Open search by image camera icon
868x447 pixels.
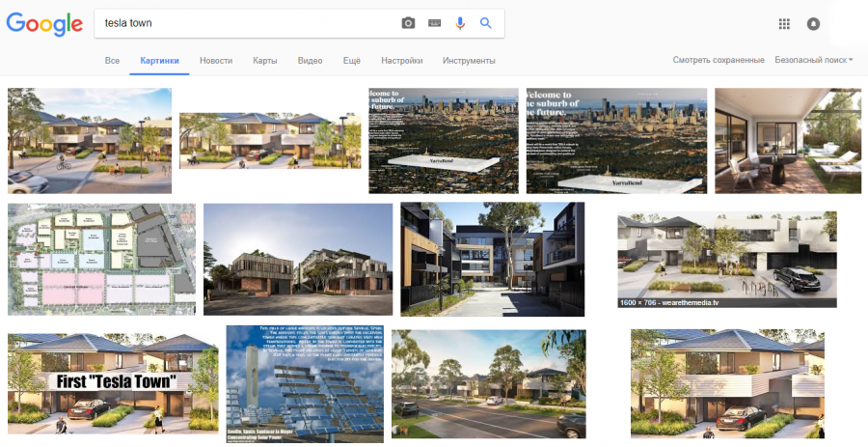point(408,23)
